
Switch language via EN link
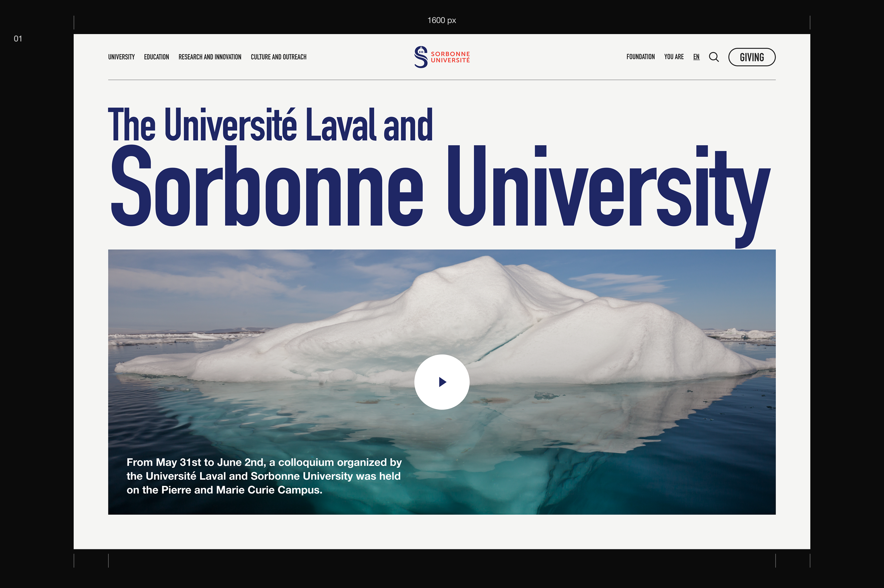[696, 57]
